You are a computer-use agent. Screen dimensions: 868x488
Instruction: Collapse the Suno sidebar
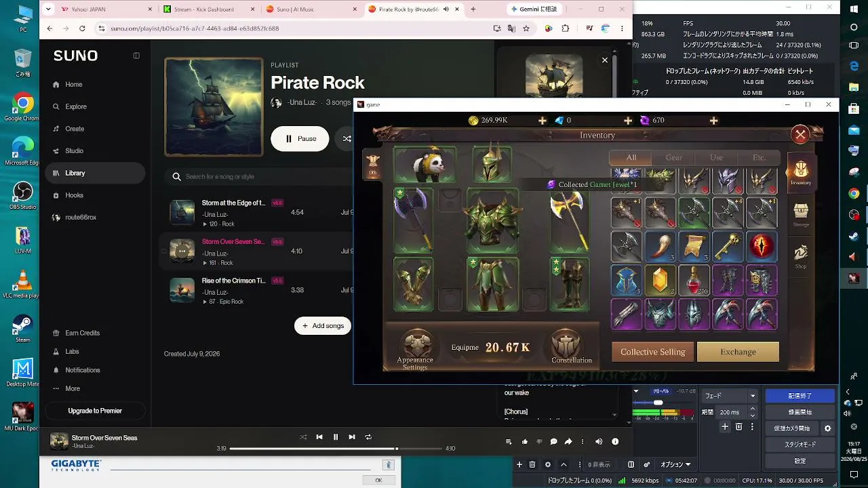click(136, 56)
